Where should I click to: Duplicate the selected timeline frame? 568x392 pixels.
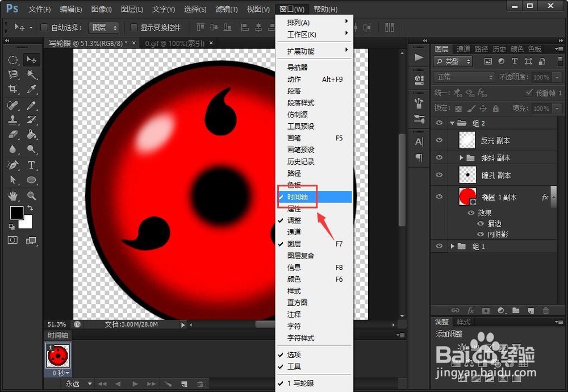tap(184, 384)
